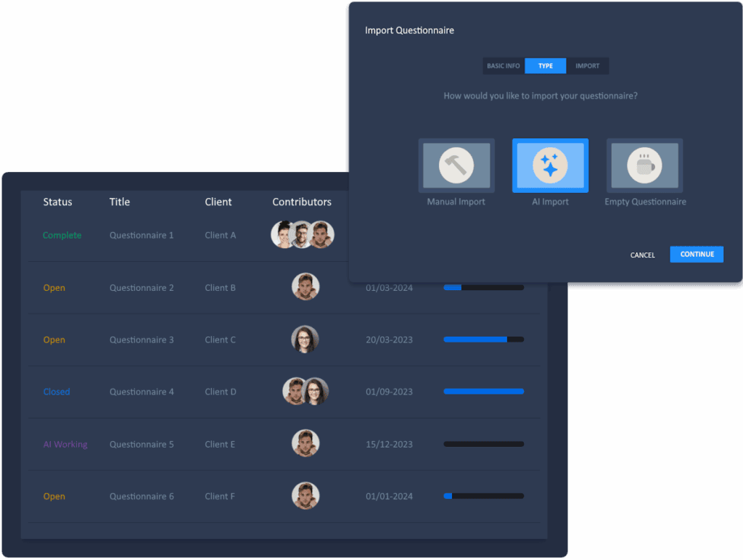Open Questionnaire 3 title
Image resolution: width=743 pixels, height=560 pixels.
[141, 339]
